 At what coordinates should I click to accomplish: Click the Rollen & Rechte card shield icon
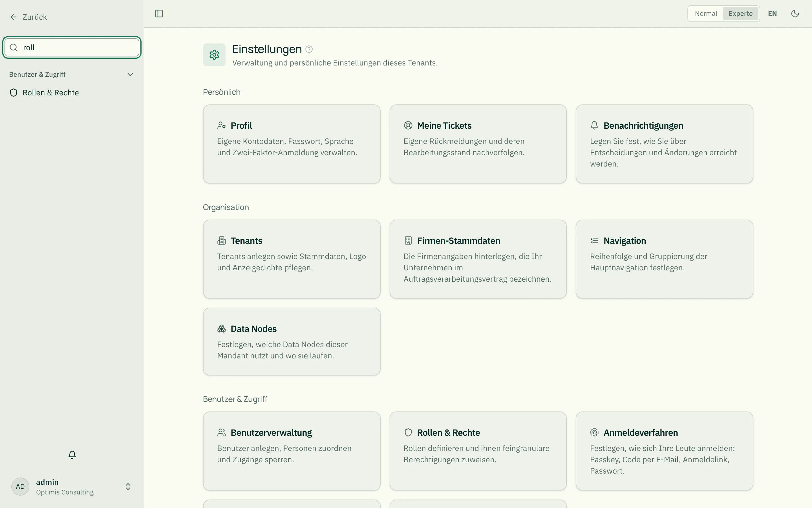(x=408, y=432)
